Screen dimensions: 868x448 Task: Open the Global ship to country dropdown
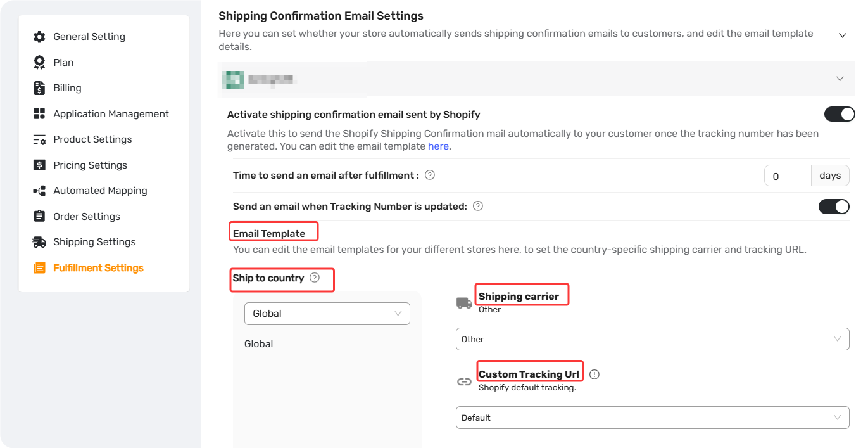tap(327, 314)
